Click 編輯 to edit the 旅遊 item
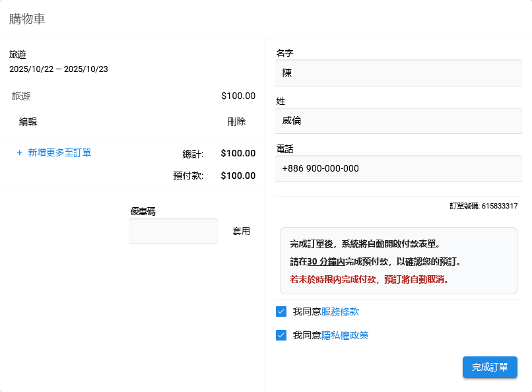532x392 pixels. (28, 121)
